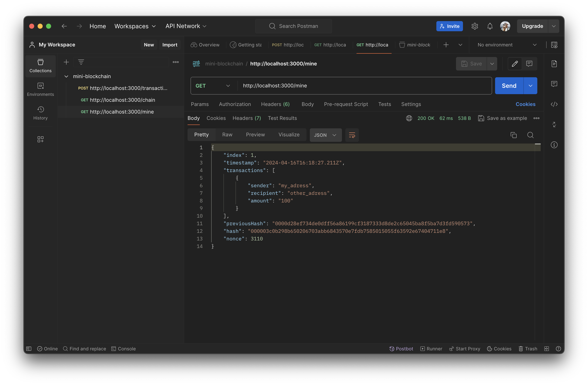Screen dimensions: 588x385
Task: Open notifications bell icon
Action: pyautogui.click(x=490, y=26)
